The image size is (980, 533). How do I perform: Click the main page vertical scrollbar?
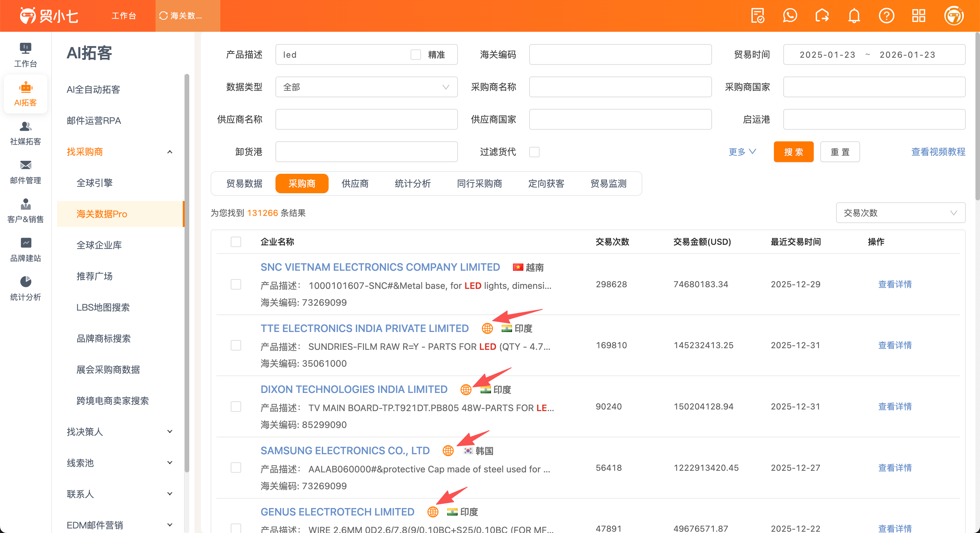977,116
